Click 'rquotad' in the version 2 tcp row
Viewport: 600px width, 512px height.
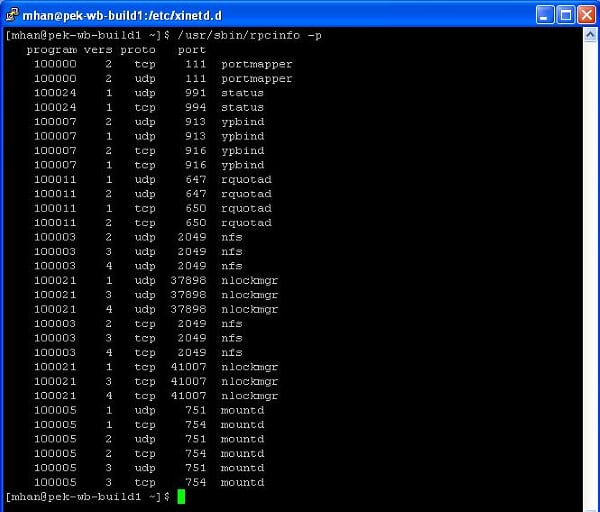pos(246,223)
